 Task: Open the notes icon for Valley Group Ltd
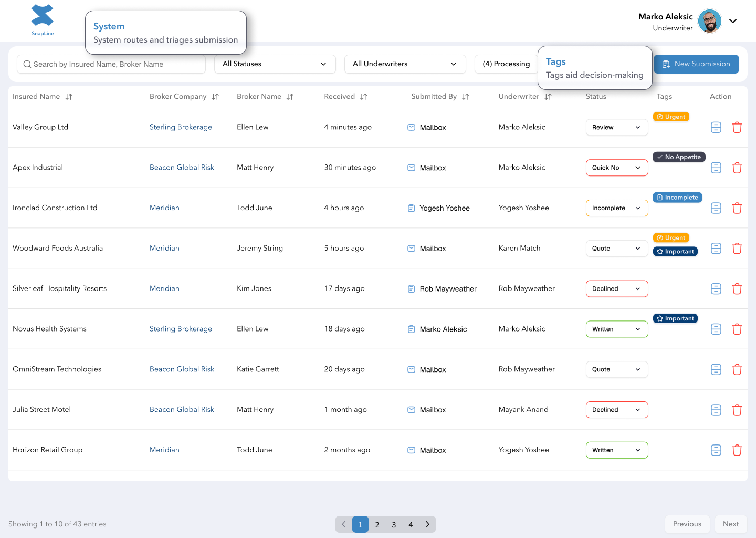pos(716,127)
